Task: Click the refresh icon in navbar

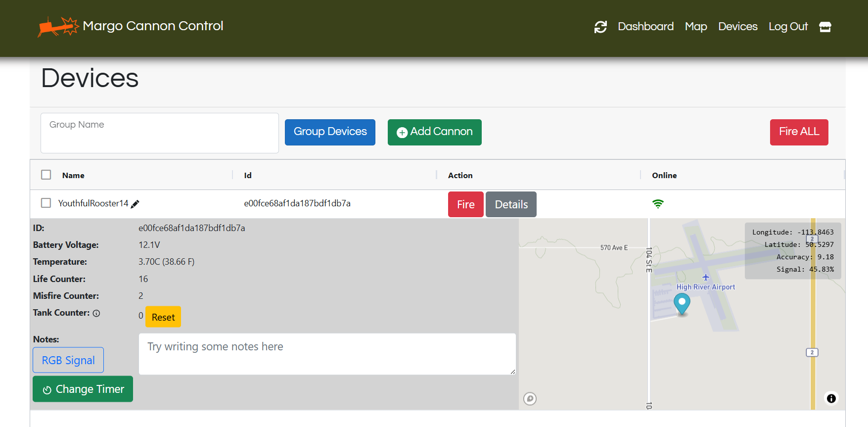Action: pos(600,27)
